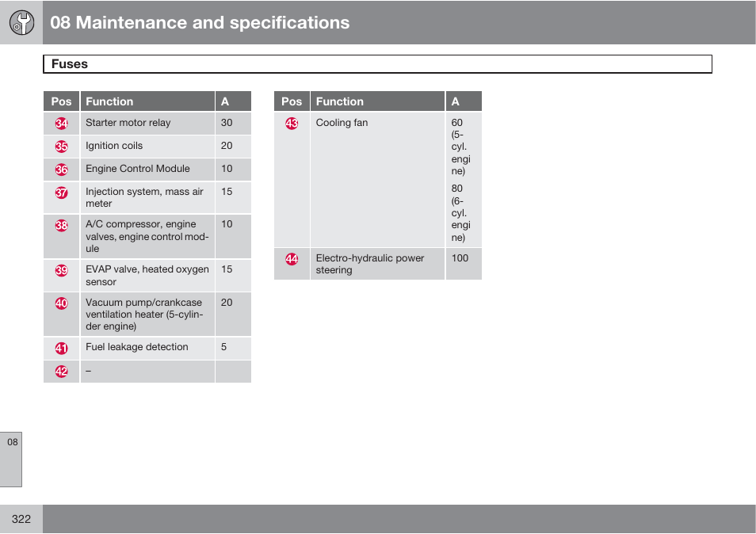Click the 'Pos' header of right table
756x534 pixels.
pos(292,101)
